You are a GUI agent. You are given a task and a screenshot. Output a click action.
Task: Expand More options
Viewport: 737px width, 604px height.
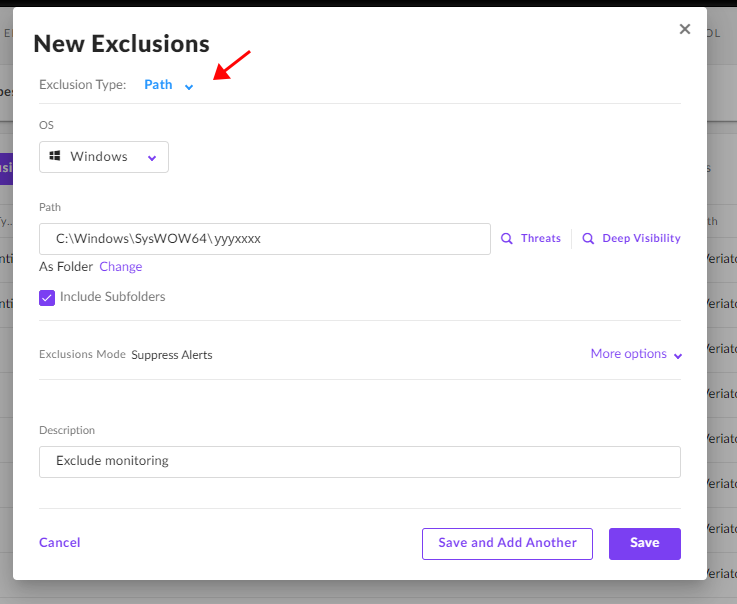click(636, 354)
